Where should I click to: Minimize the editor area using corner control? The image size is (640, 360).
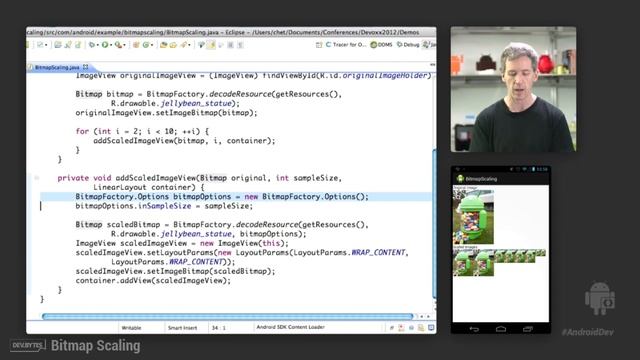click(432, 64)
